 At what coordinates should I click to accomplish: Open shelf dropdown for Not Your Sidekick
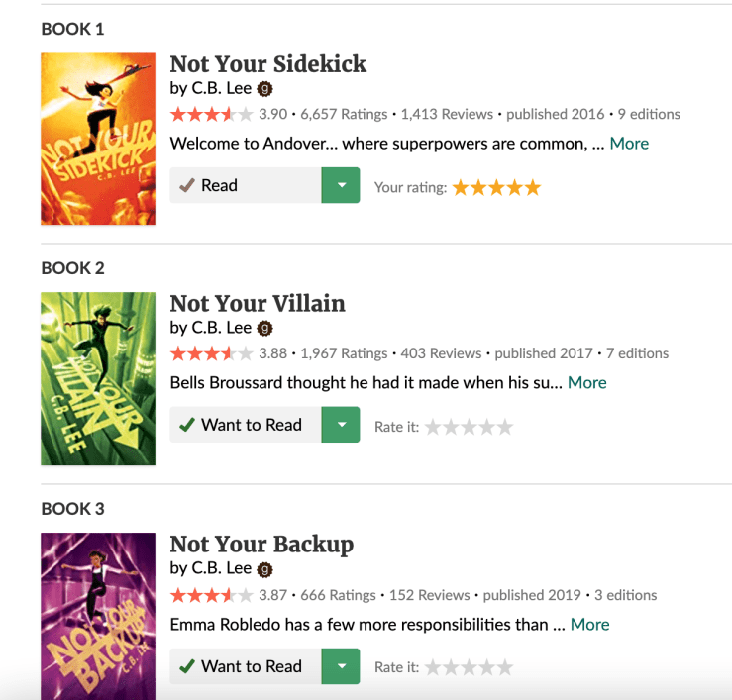[341, 185]
